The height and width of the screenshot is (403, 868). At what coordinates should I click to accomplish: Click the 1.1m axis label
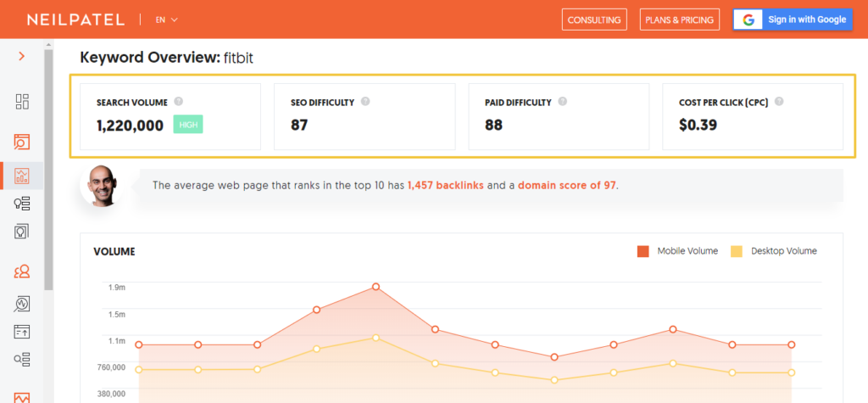pyautogui.click(x=117, y=341)
